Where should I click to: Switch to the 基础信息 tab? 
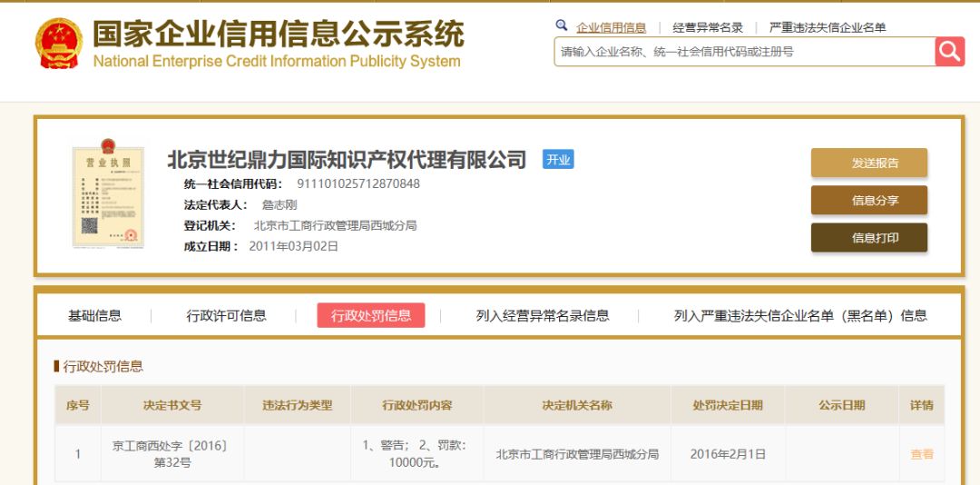pyautogui.click(x=94, y=316)
